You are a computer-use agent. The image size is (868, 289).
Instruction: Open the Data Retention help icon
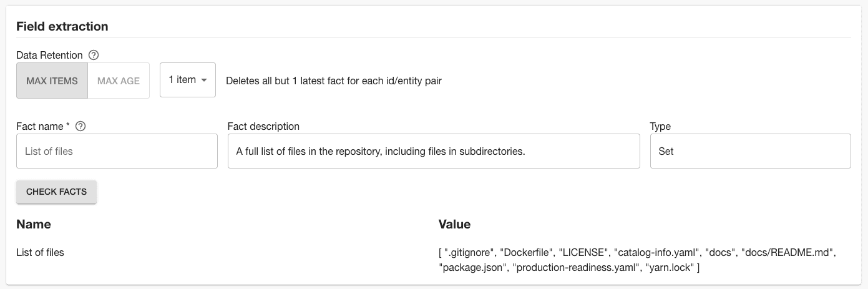(94, 55)
